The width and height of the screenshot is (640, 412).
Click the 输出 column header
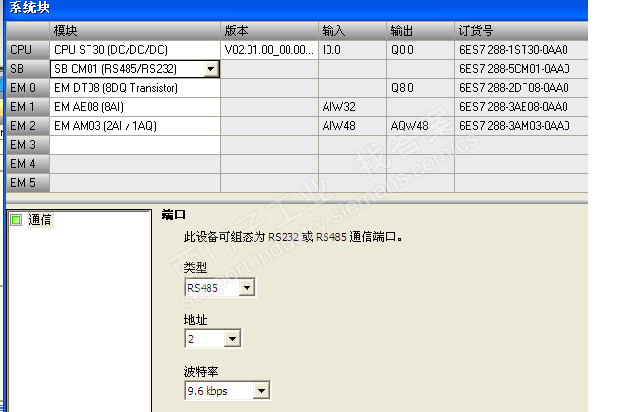click(420, 31)
